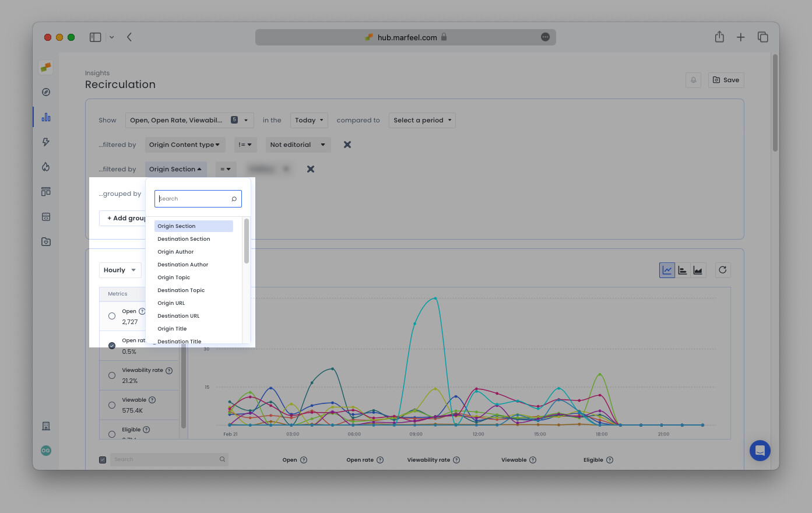Select Destination Section from the list

[184, 238]
